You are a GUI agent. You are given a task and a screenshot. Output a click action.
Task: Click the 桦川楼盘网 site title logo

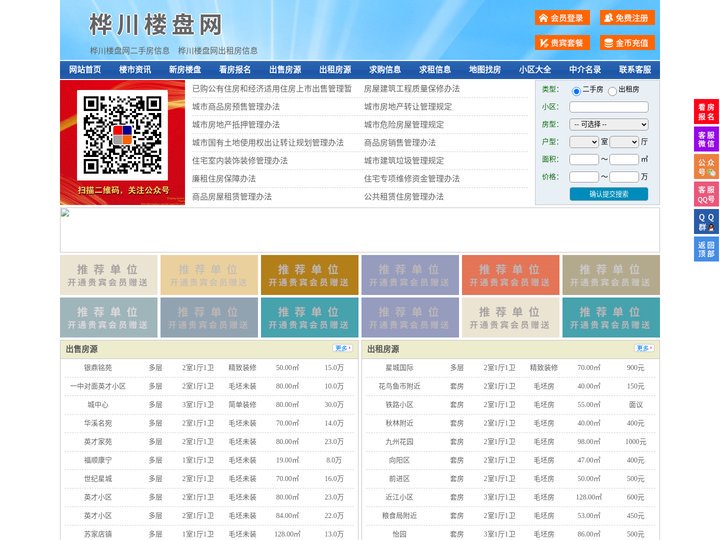[x=156, y=24]
